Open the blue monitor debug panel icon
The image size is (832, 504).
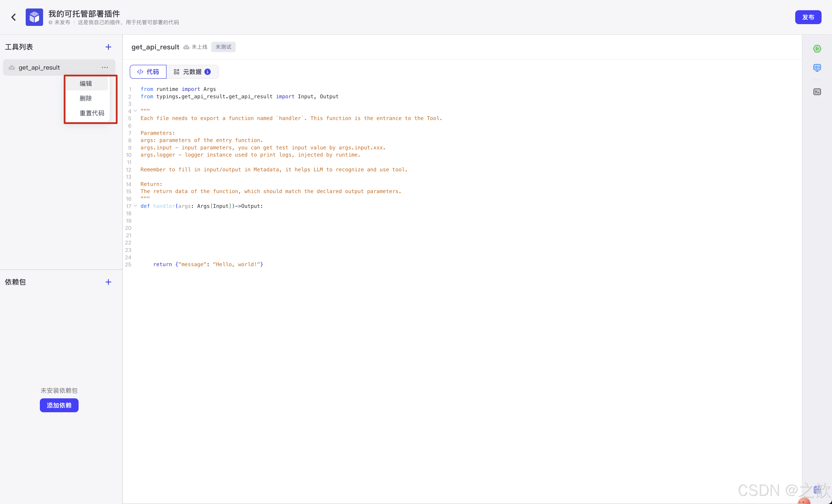pyautogui.click(x=817, y=68)
